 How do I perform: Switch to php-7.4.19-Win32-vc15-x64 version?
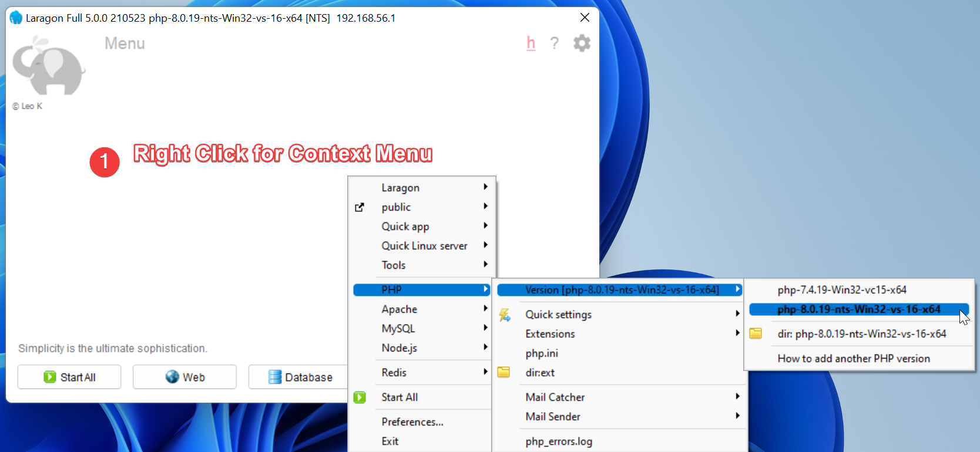point(859,290)
